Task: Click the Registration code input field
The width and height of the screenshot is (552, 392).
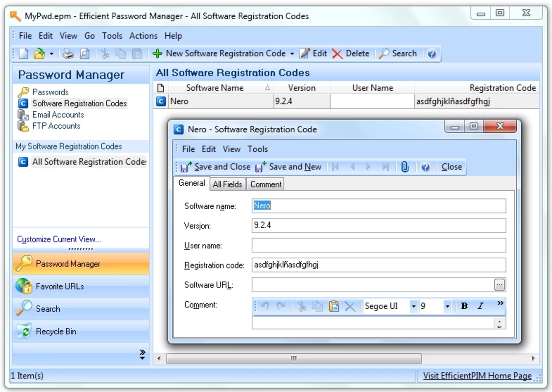Action: pos(379,265)
